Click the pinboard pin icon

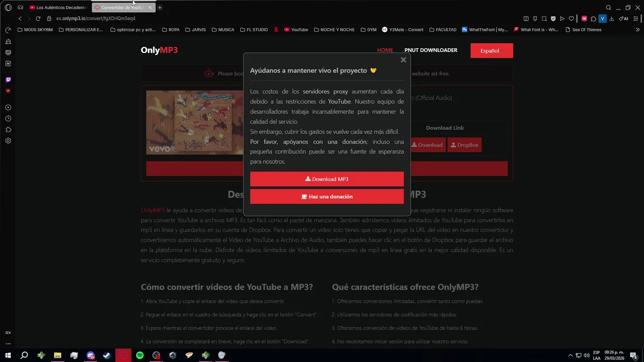(x=535, y=19)
